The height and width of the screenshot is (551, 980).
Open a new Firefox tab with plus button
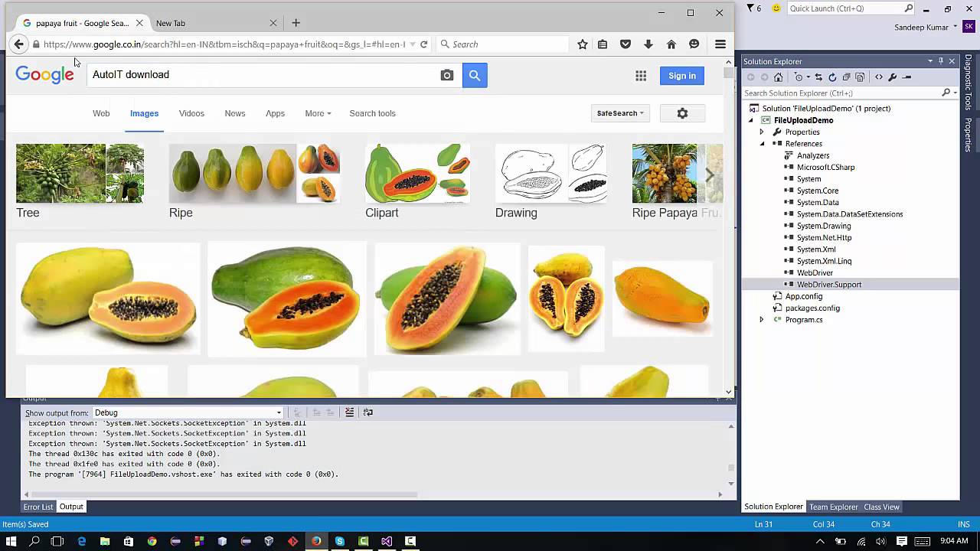pos(296,23)
